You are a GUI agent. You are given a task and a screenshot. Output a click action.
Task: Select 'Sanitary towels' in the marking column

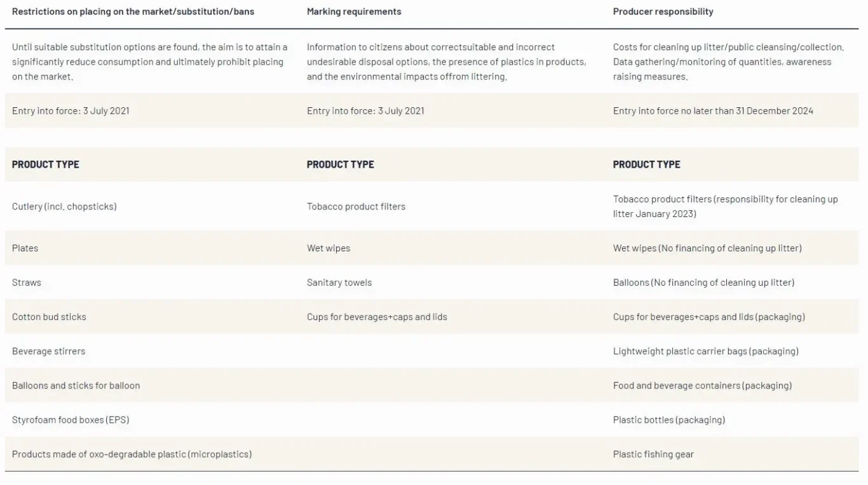coord(339,282)
